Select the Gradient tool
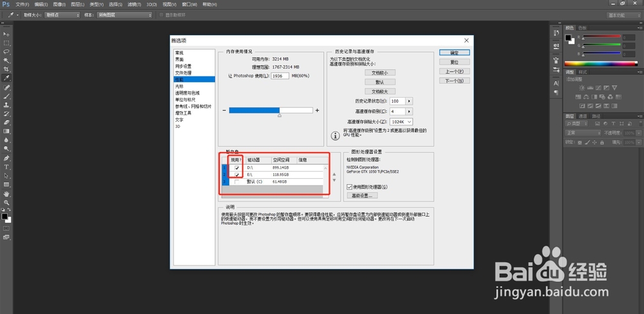Image resolution: width=644 pixels, height=314 pixels. [x=6, y=131]
